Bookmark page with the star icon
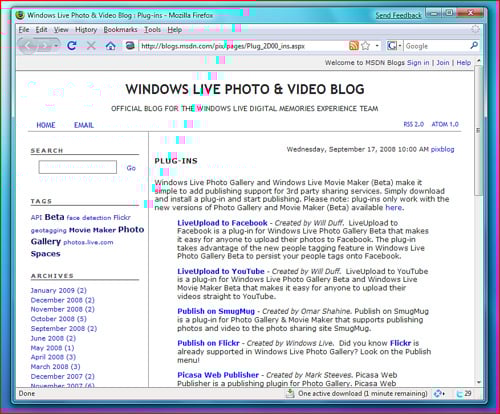The width and height of the screenshot is (500, 414). 366,46
